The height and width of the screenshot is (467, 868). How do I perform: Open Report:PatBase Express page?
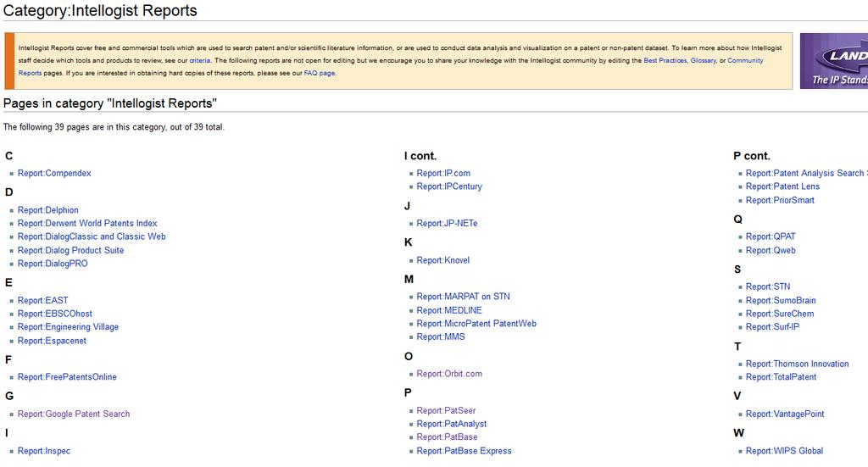pyautogui.click(x=464, y=451)
